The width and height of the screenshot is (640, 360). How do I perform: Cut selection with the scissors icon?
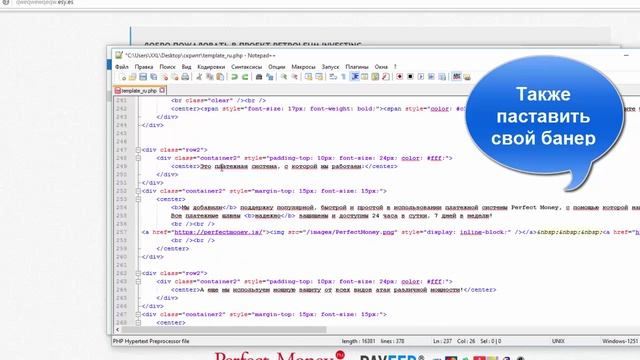199,77
